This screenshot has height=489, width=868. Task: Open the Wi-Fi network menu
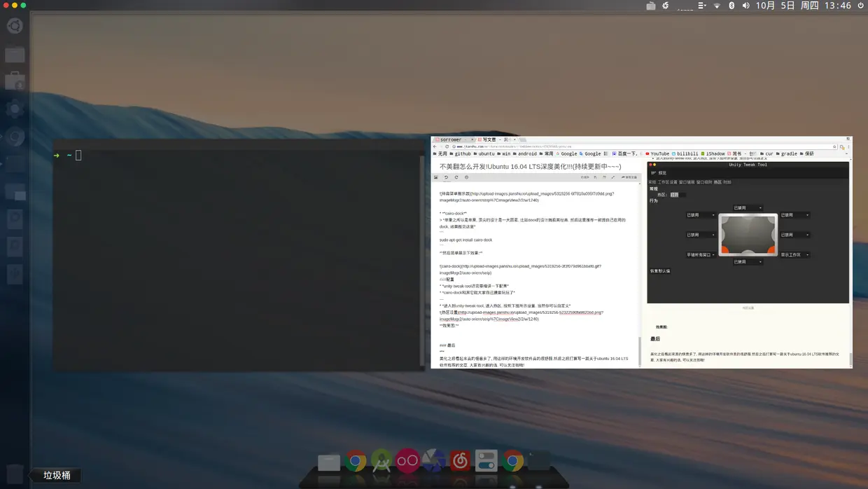pyautogui.click(x=717, y=6)
